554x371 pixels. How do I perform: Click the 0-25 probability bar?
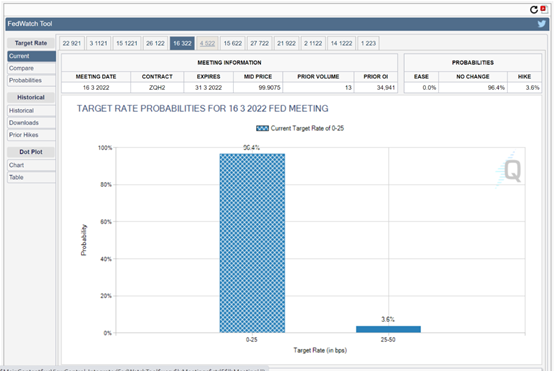coord(252,243)
